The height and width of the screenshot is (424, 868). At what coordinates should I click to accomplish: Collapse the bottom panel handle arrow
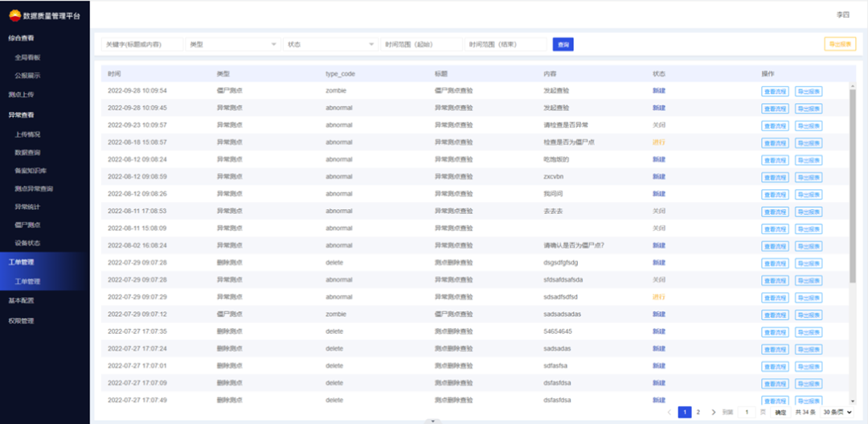click(x=432, y=421)
